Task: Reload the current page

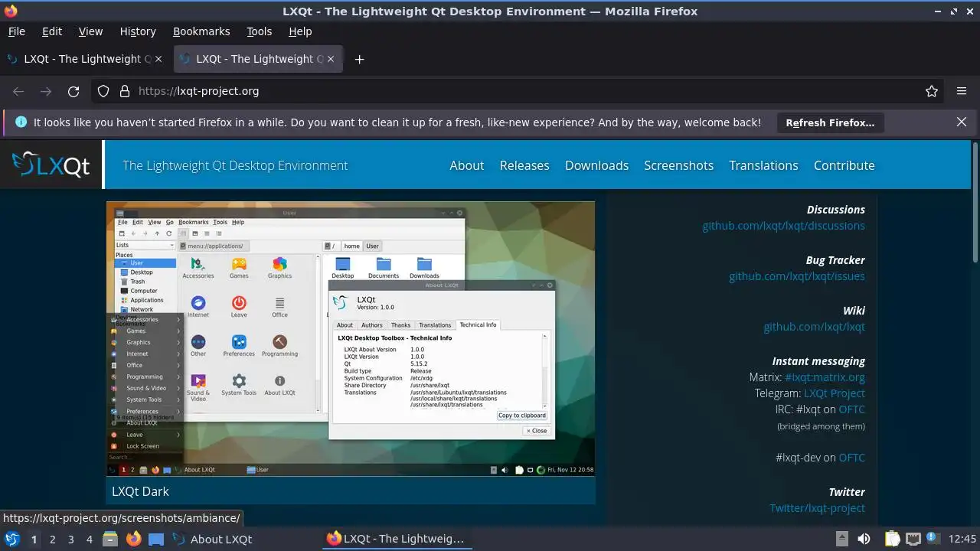Action: click(x=73, y=91)
